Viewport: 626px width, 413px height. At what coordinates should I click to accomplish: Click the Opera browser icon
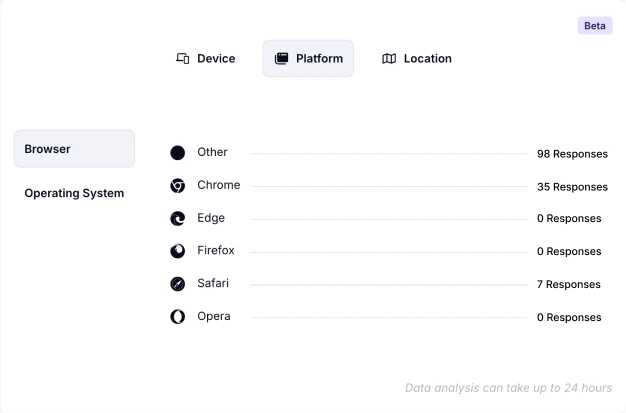[x=177, y=317]
